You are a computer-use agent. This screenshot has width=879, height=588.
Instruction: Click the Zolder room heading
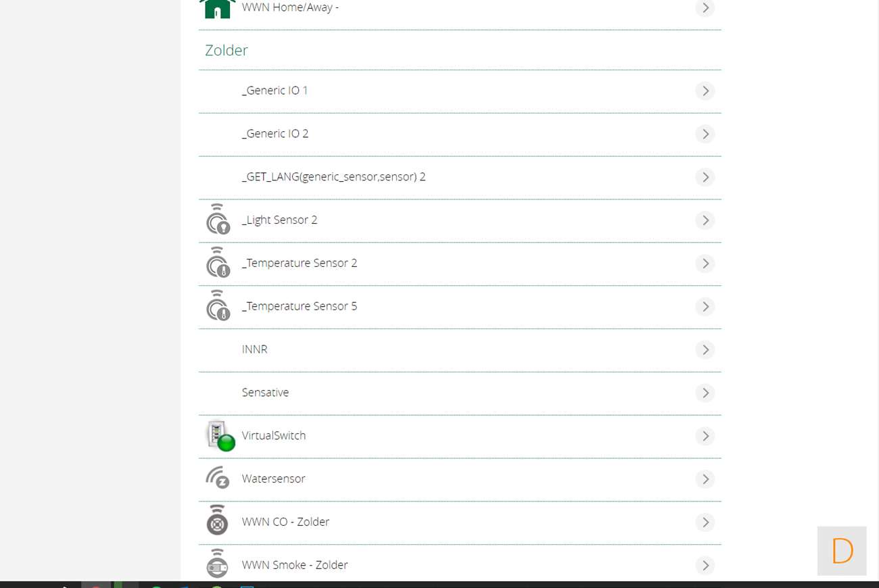tap(227, 50)
